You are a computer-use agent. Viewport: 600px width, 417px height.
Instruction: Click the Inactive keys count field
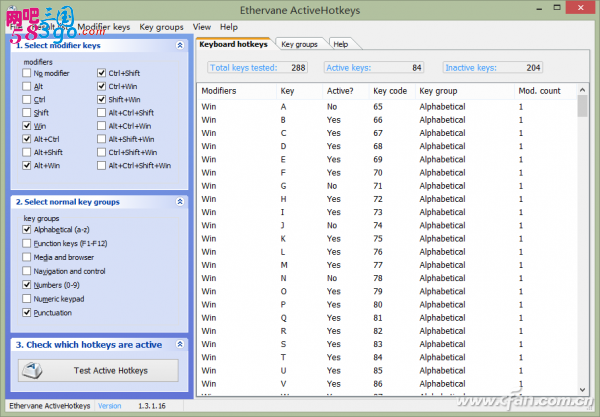coord(492,68)
